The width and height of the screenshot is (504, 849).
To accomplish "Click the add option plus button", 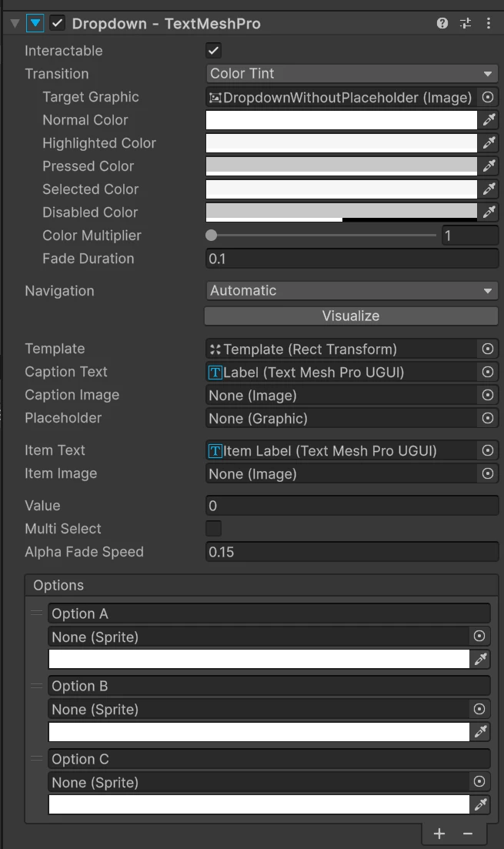I will tap(439, 834).
